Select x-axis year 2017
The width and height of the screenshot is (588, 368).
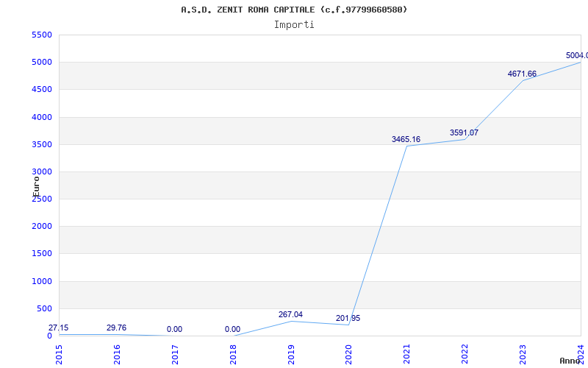point(175,354)
